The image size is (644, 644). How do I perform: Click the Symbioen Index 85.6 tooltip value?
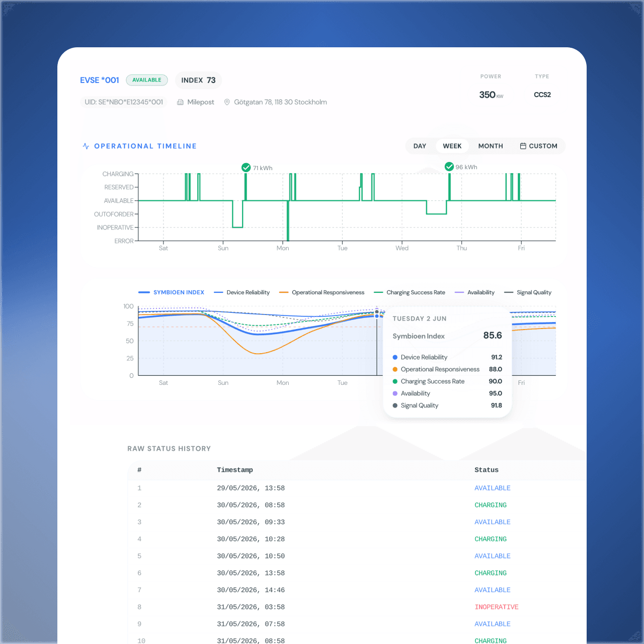pos(493,336)
